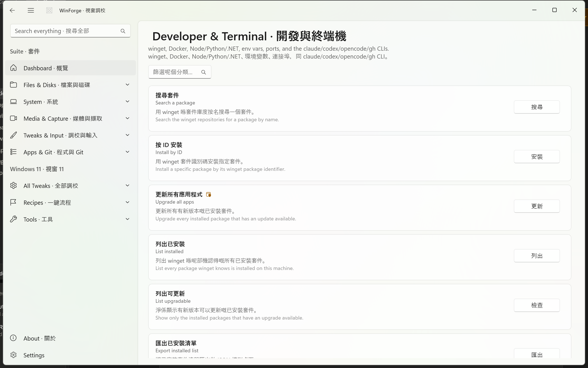Click the Suite · 套件 section header
Screen dimensions: 588x368
tap(25, 51)
